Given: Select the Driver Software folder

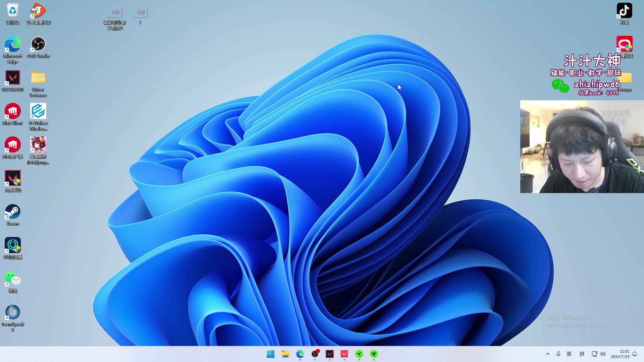Looking at the screenshot, I should pos(38,78).
